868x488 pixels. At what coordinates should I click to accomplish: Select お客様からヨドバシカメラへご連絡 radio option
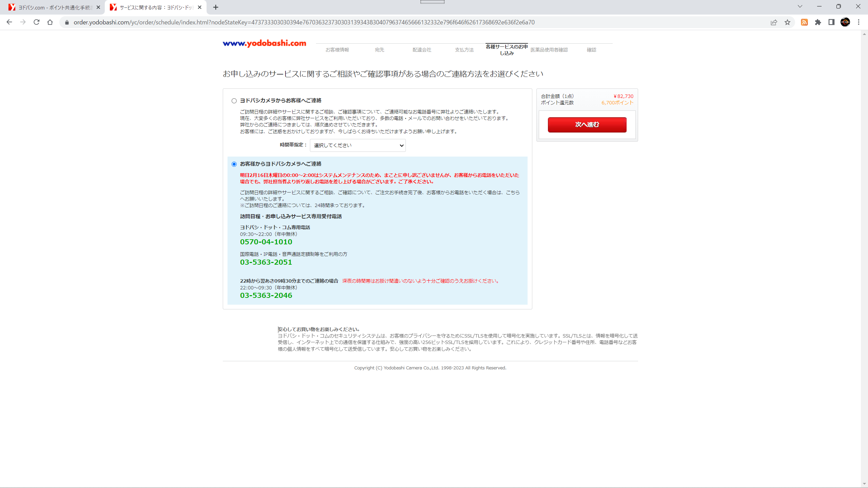[x=234, y=164]
